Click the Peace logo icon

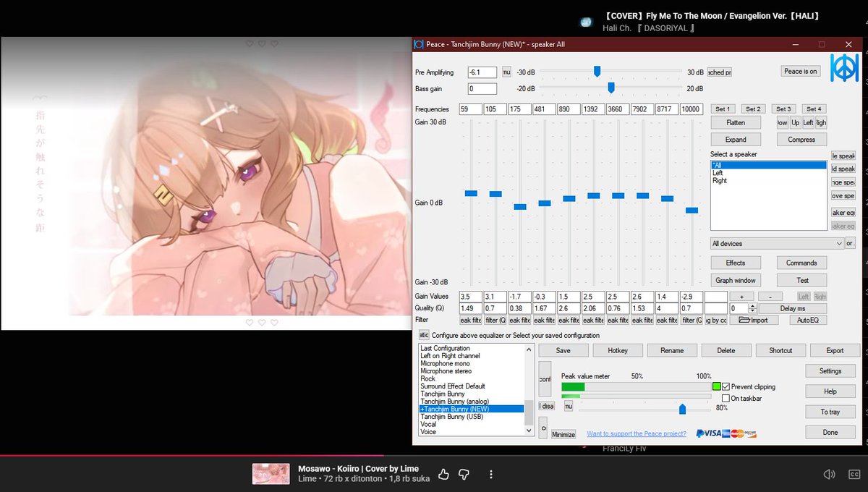point(844,68)
